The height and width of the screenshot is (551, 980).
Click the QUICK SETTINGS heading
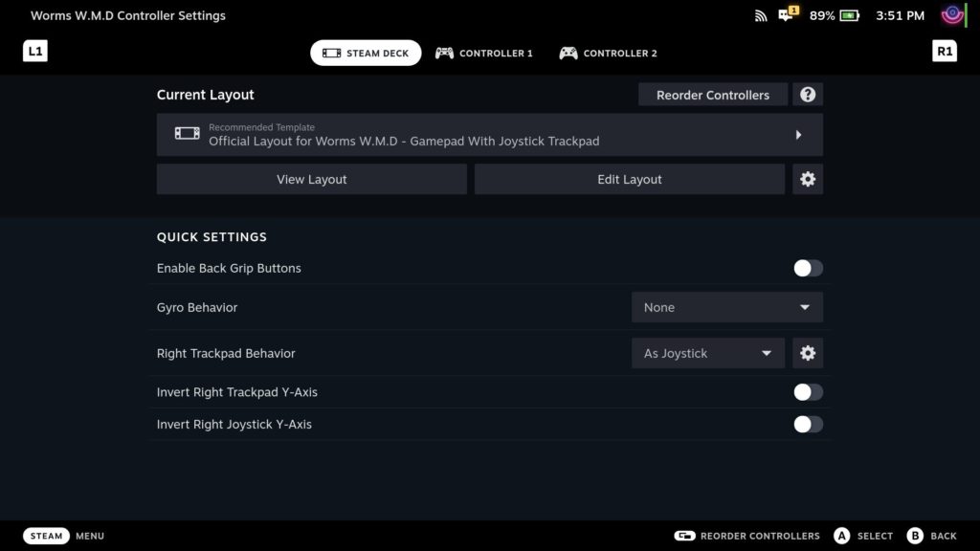click(212, 237)
